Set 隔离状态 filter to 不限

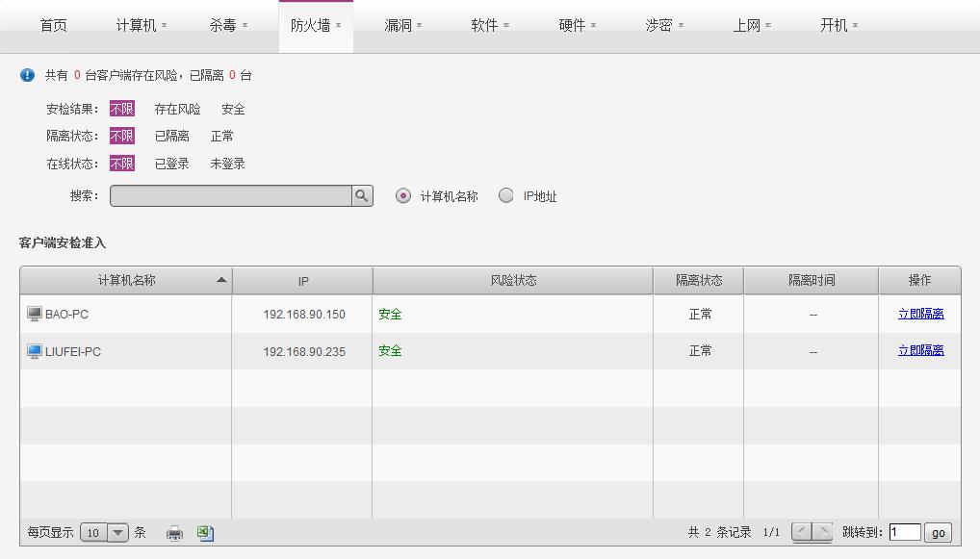[x=122, y=136]
